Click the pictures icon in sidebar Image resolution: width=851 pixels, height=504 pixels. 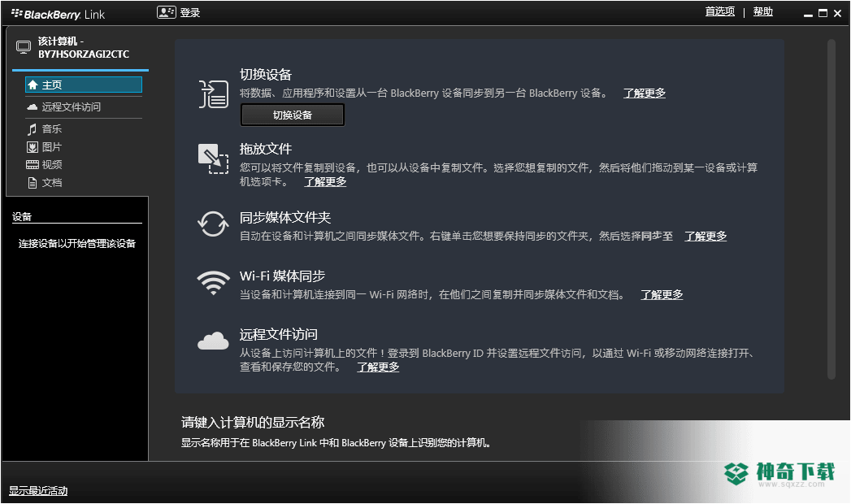pos(33,147)
